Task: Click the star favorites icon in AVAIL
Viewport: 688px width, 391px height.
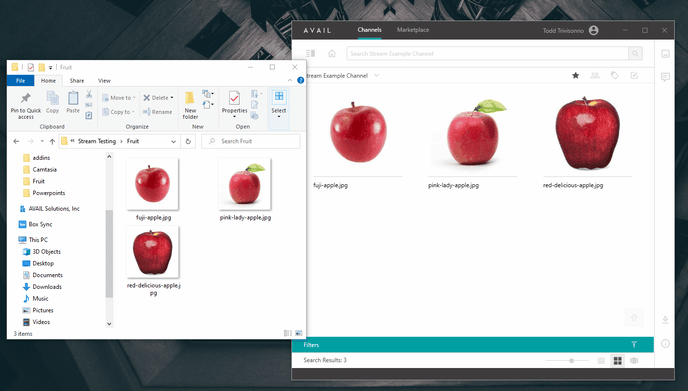Action: click(x=575, y=75)
